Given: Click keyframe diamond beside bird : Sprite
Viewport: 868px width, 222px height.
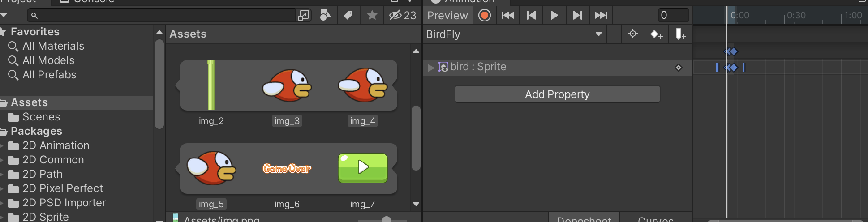Looking at the screenshot, I should pyautogui.click(x=678, y=68).
